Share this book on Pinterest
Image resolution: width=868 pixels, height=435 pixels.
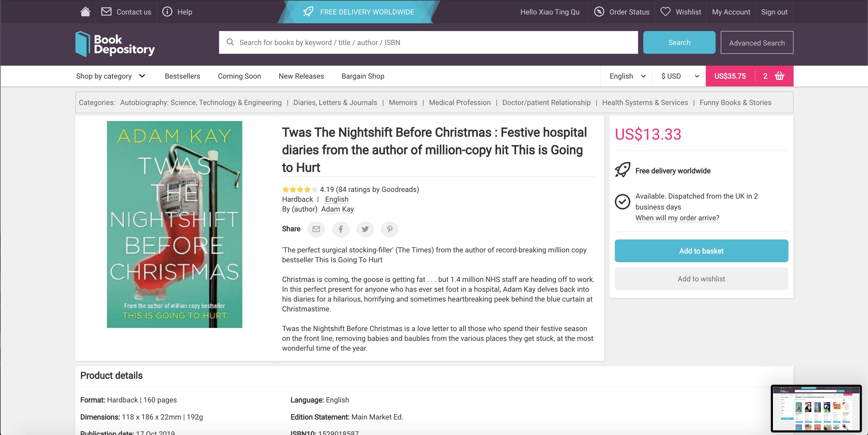click(390, 229)
